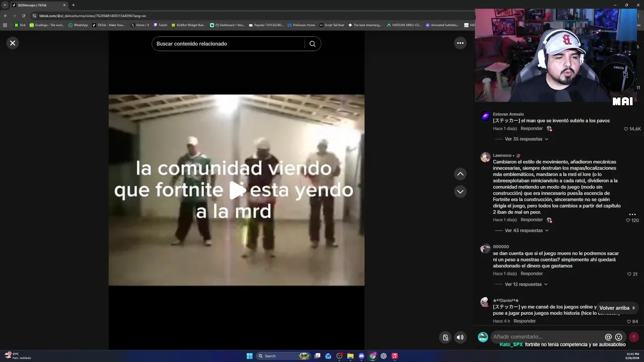Open the Windows Start menu
The image size is (644, 362).
pos(250,356)
